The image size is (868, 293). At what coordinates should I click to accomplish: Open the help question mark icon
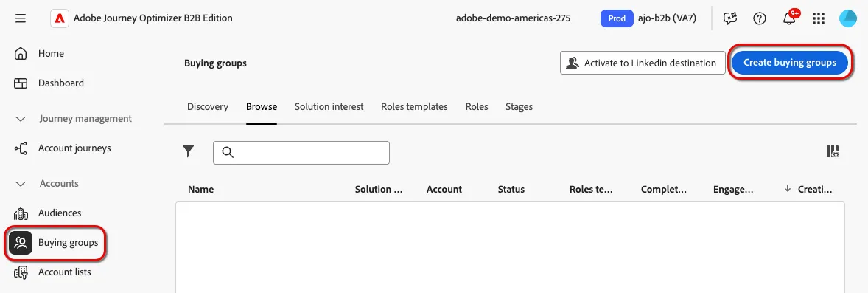[760, 18]
